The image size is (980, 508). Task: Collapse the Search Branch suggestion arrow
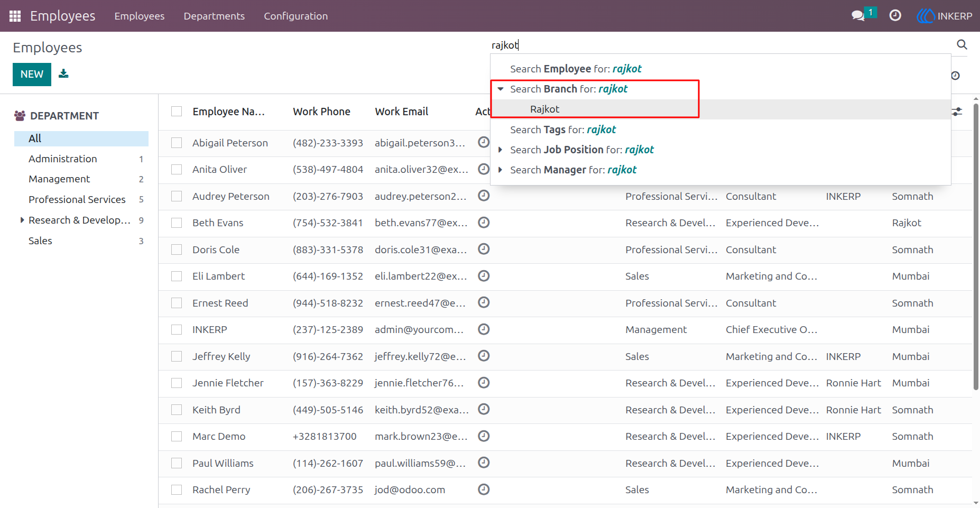(501, 89)
